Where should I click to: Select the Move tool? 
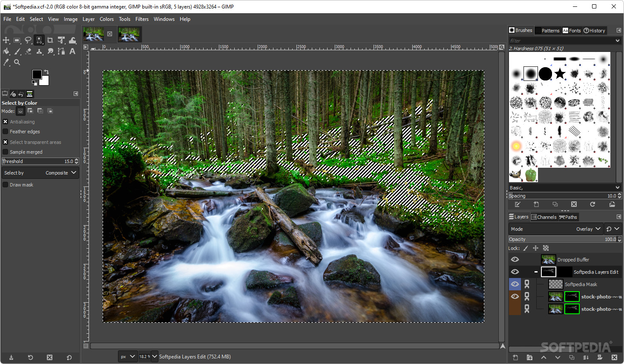pyautogui.click(x=6, y=40)
